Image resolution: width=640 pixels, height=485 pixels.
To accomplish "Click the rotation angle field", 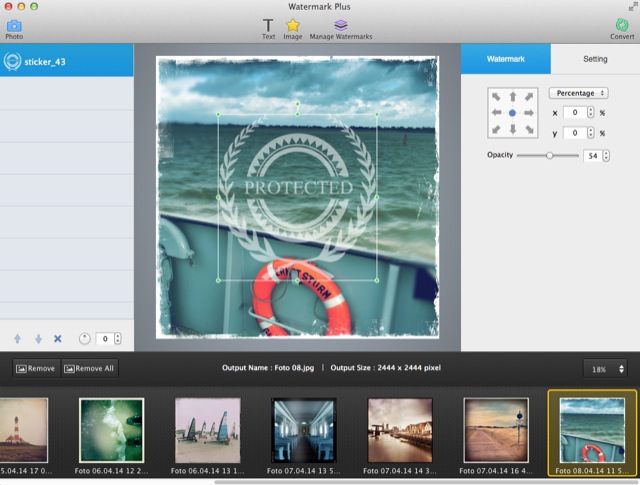I will click(105, 338).
